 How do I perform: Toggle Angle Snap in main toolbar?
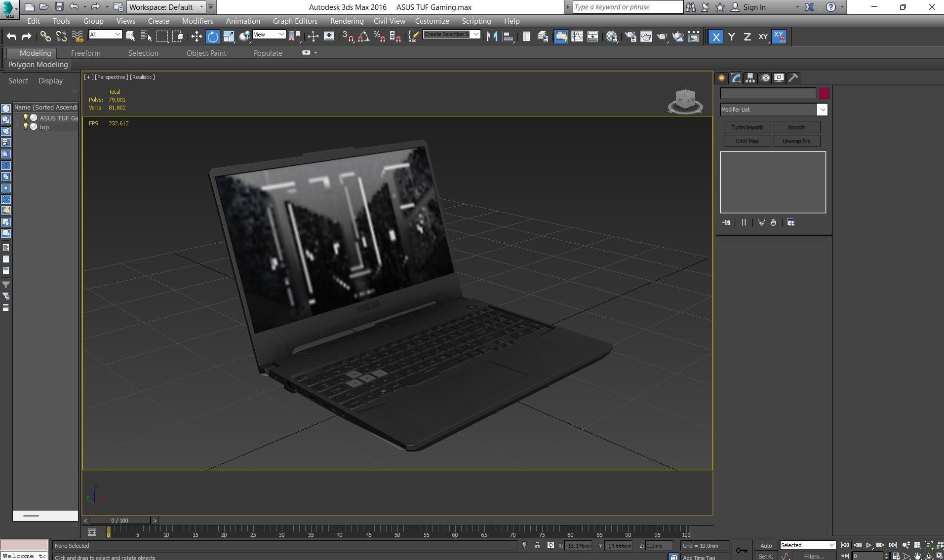pos(363,37)
